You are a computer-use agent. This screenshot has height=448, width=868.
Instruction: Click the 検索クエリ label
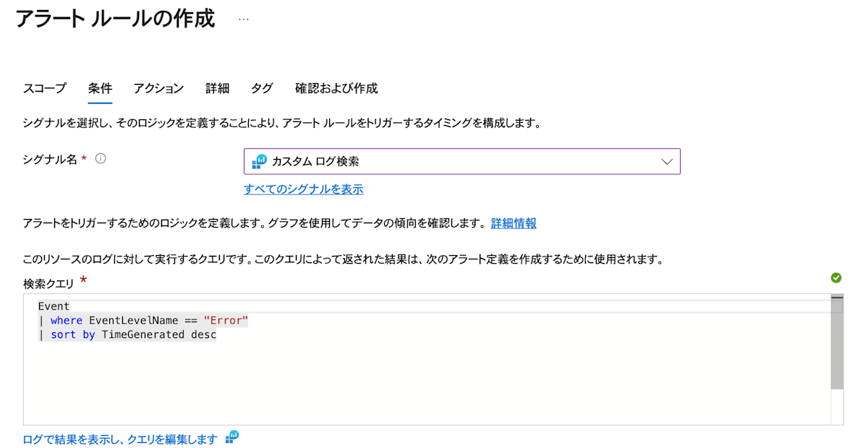pos(49,284)
